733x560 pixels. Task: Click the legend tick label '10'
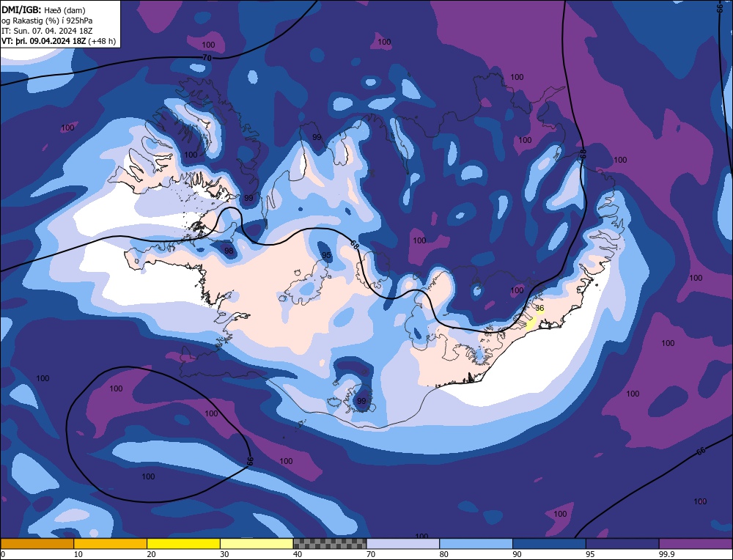pyautogui.click(x=78, y=554)
